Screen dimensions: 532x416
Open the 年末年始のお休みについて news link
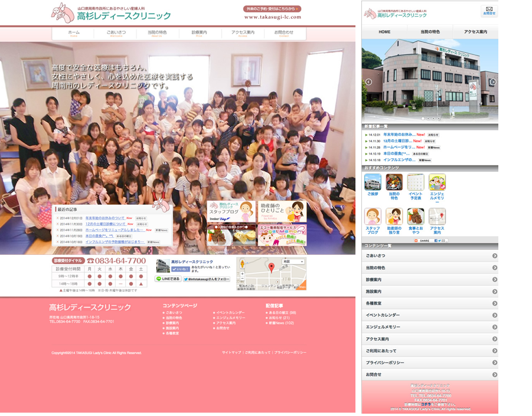pos(105,218)
